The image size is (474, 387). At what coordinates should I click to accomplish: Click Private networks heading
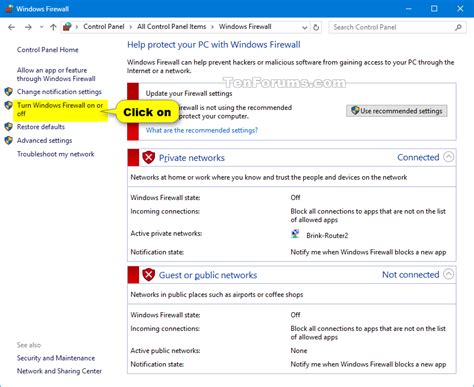pos(192,158)
